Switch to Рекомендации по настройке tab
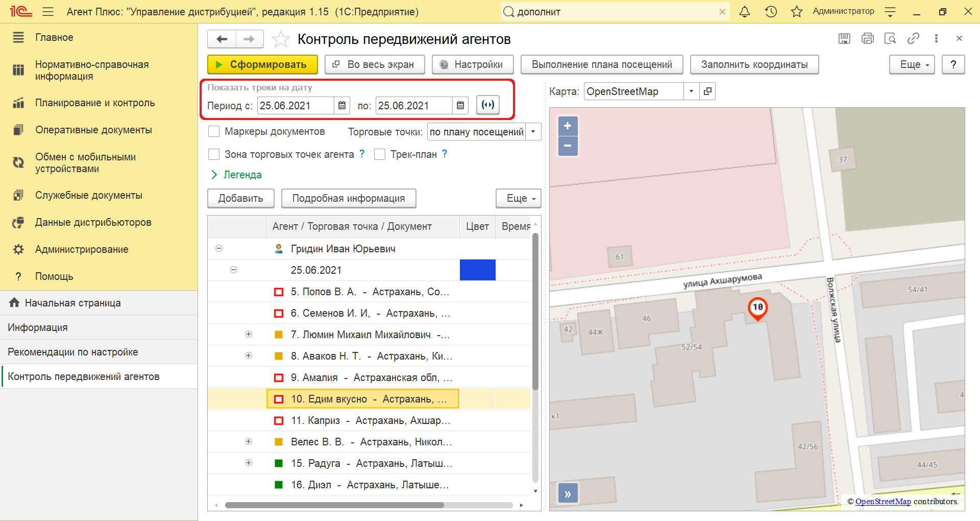 pos(99,352)
